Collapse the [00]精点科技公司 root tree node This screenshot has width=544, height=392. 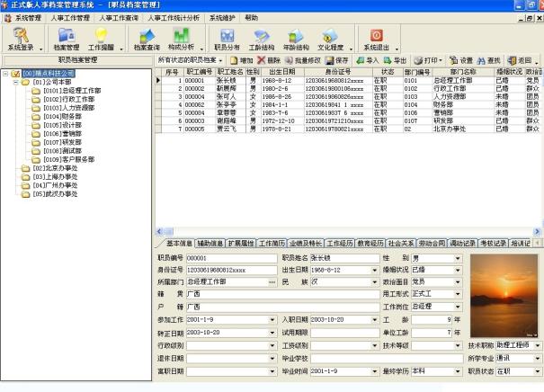tap(5, 74)
